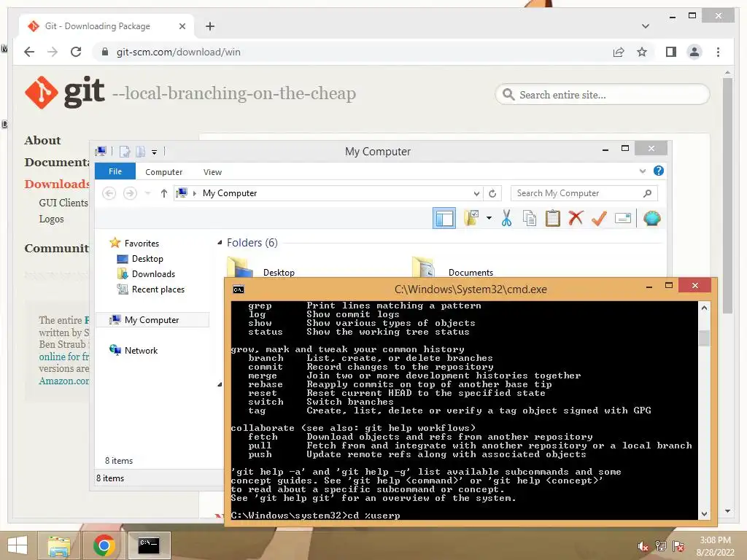The height and width of the screenshot is (560, 747).
Task: Expand the ribbon with the chevron
Action: tap(643, 171)
